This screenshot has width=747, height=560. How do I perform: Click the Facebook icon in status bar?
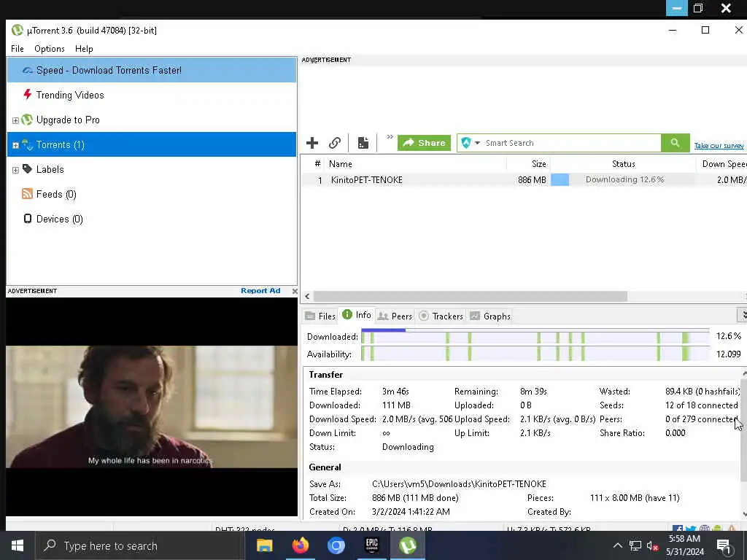[x=678, y=529]
